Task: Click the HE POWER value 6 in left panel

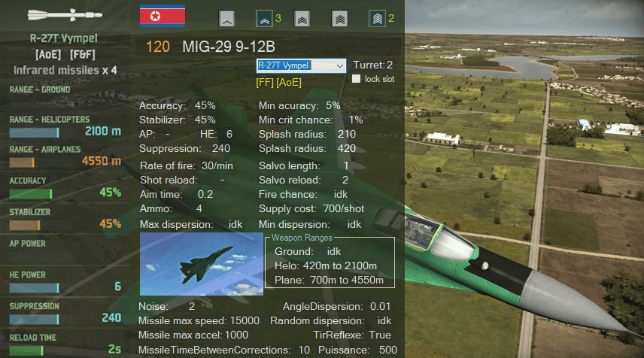Action: click(x=118, y=287)
